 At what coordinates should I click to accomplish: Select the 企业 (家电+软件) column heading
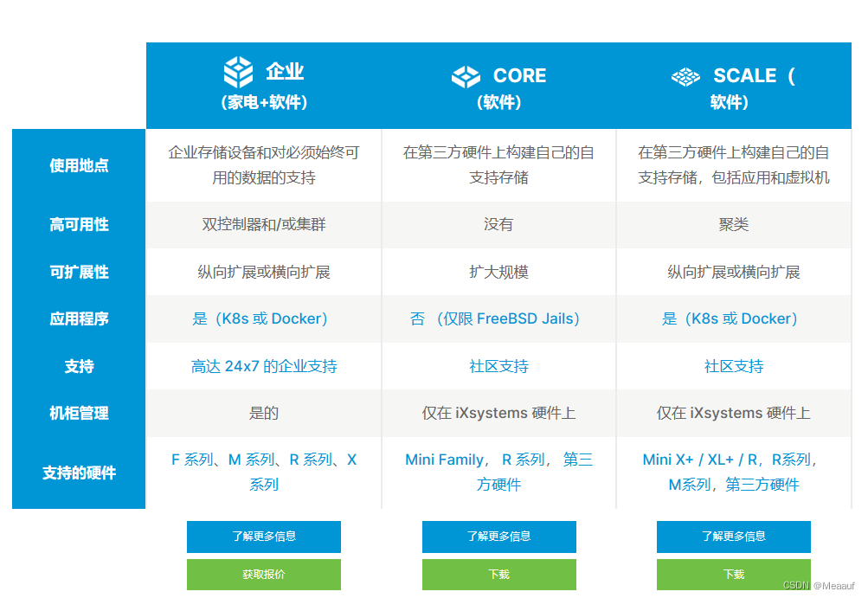(x=264, y=86)
